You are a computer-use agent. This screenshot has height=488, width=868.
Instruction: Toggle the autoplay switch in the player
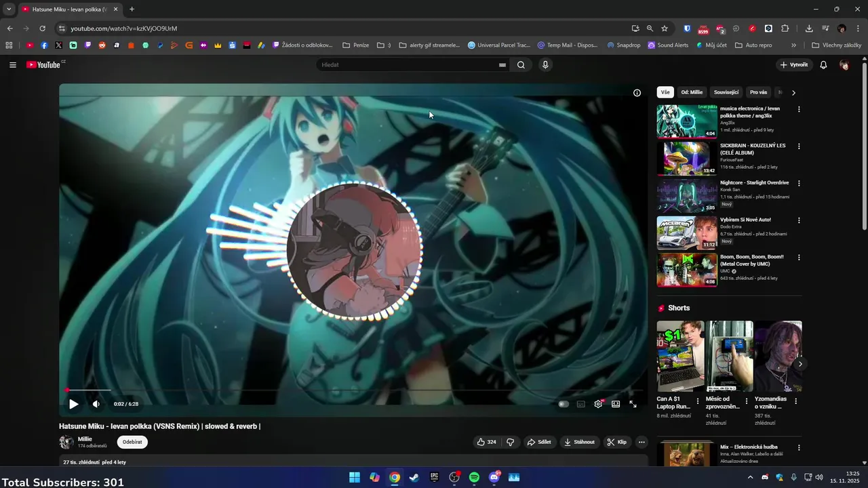click(x=563, y=404)
